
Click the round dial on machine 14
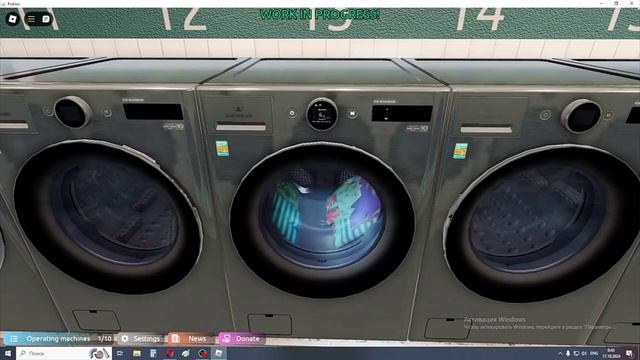[x=581, y=116]
